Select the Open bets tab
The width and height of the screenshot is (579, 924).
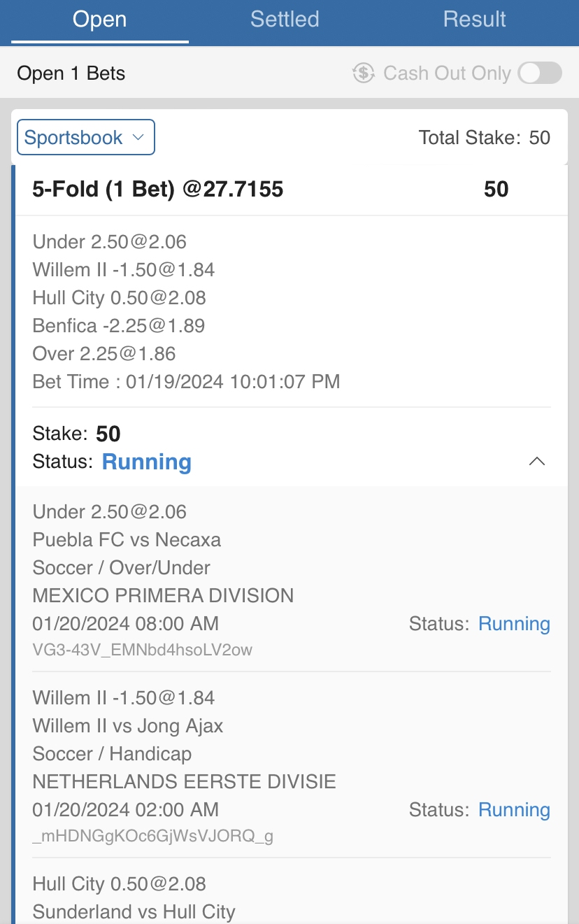100,20
